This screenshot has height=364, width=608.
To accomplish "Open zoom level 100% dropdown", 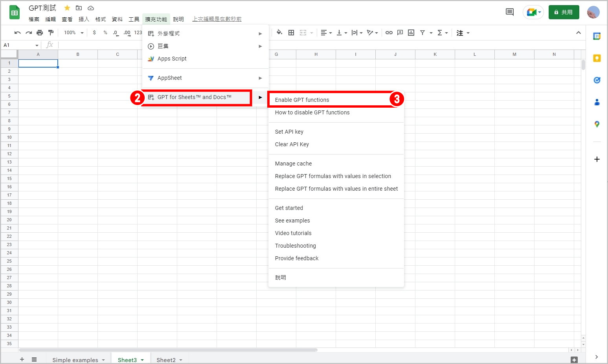I will point(74,33).
